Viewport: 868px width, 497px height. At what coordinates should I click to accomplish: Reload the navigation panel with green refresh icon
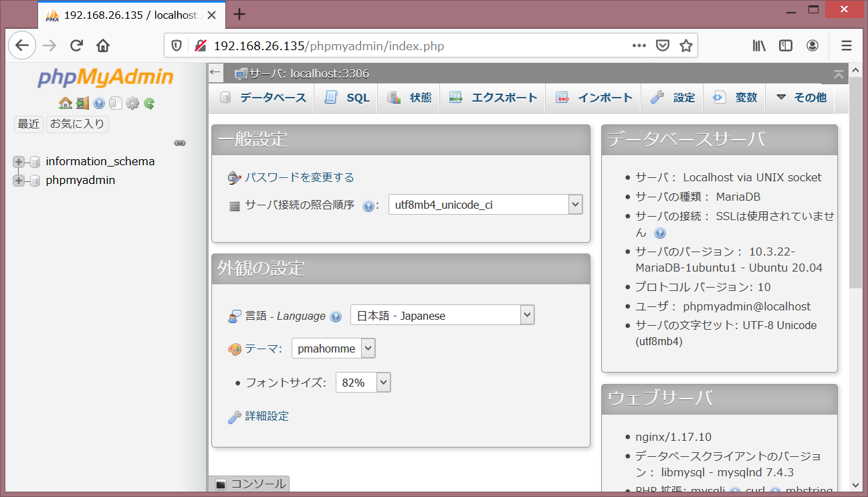pyautogui.click(x=148, y=103)
